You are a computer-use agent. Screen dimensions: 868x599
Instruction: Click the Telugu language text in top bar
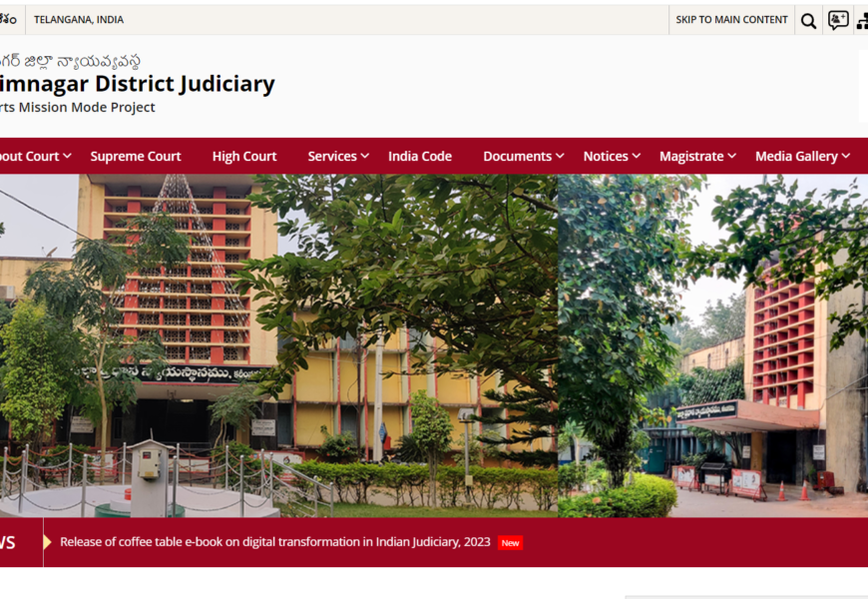coord(8,20)
